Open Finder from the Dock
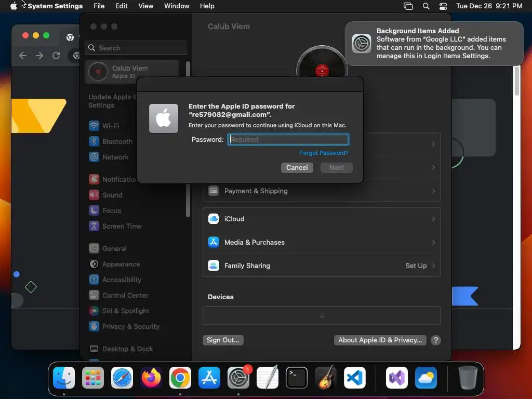This screenshot has height=399, width=532. 64,378
